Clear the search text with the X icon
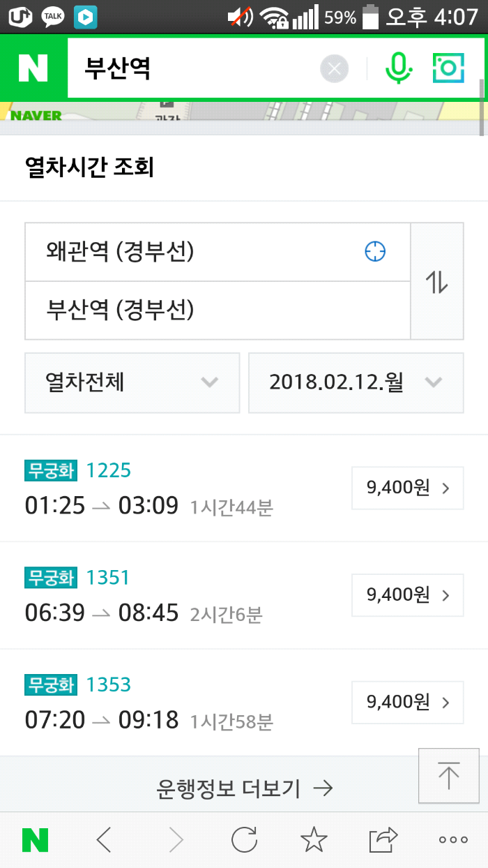This screenshot has width=488, height=868. [x=334, y=68]
